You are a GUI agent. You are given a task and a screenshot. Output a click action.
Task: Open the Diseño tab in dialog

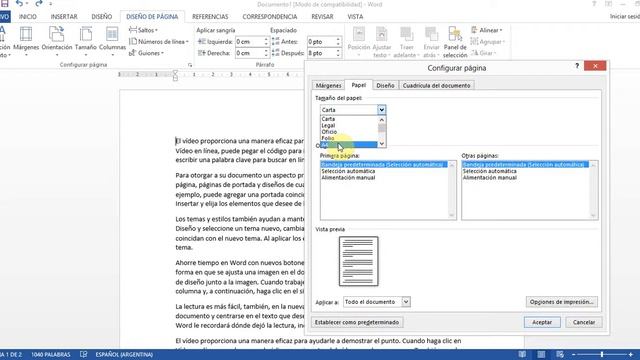coord(385,85)
